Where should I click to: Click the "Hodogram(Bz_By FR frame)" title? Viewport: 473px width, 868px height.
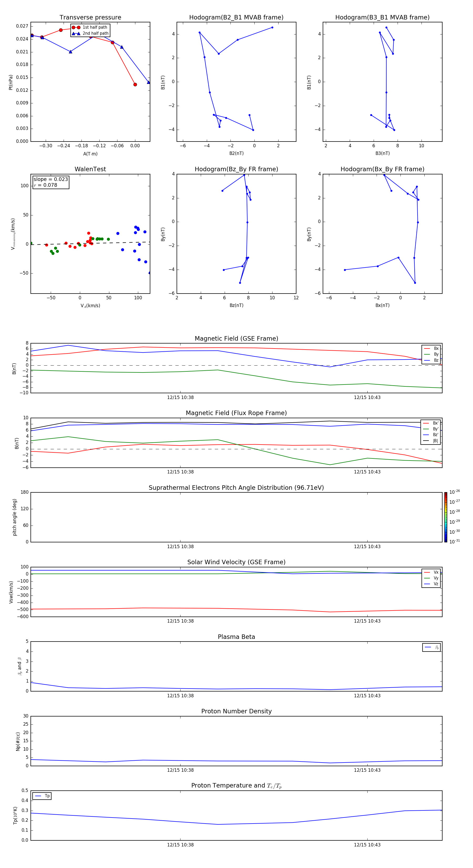(236, 169)
